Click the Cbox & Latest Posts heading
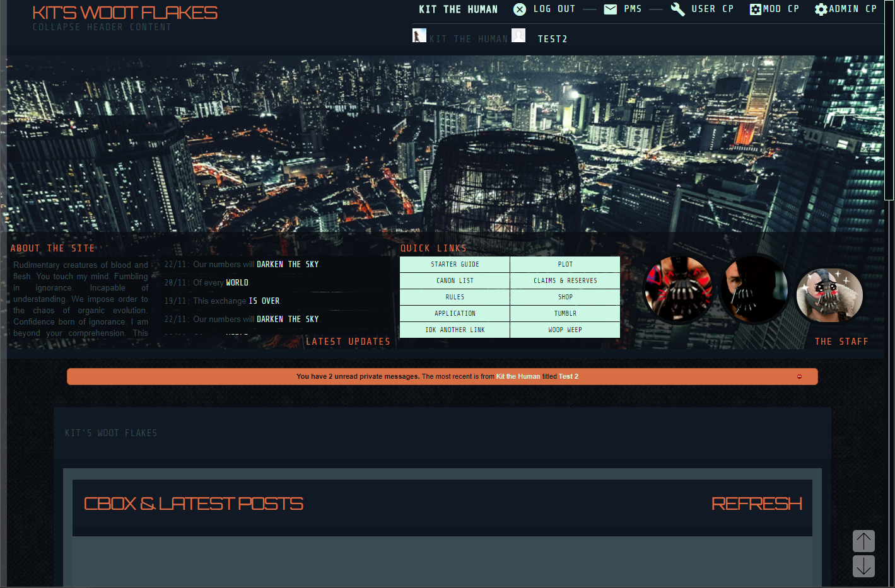 pos(194,504)
